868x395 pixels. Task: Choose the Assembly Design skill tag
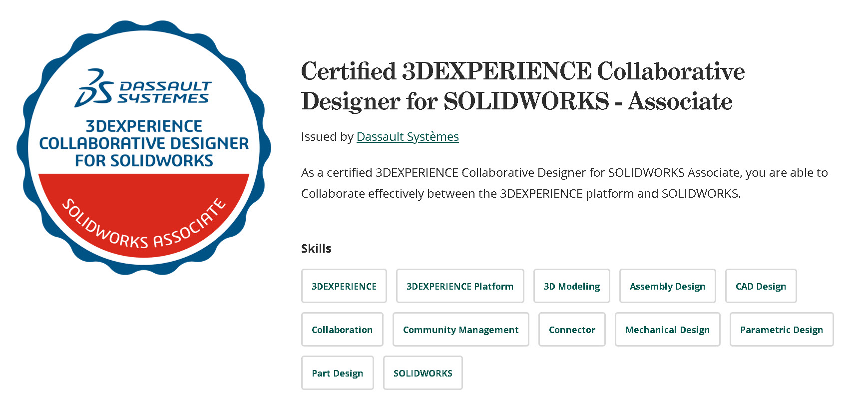point(668,286)
